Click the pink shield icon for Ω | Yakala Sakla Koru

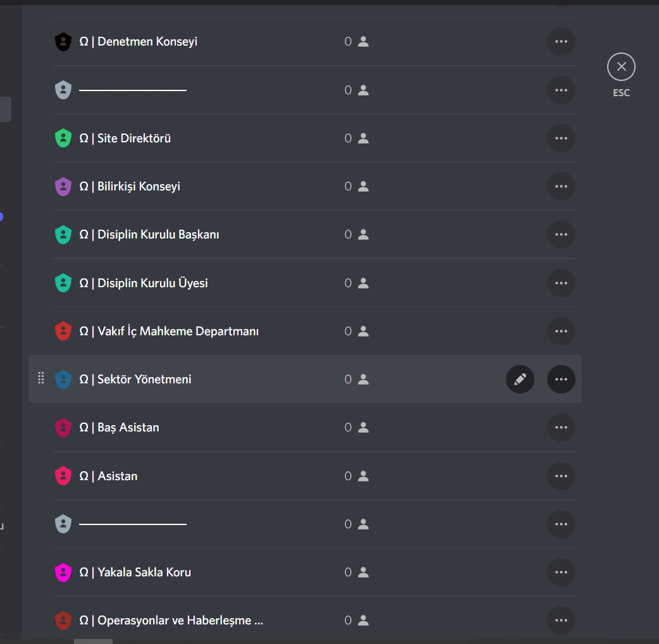click(x=63, y=572)
